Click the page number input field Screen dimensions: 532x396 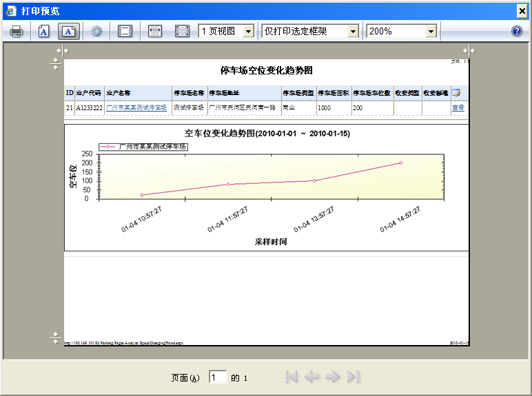(218, 377)
